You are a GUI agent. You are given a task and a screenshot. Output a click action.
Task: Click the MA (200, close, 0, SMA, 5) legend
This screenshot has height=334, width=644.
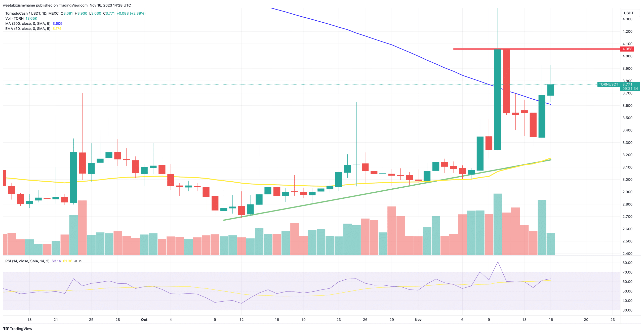click(28, 23)
